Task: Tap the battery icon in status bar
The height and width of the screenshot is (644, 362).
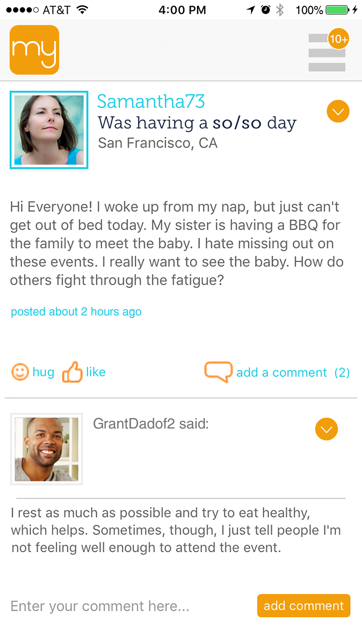Action: pos(337,10)
